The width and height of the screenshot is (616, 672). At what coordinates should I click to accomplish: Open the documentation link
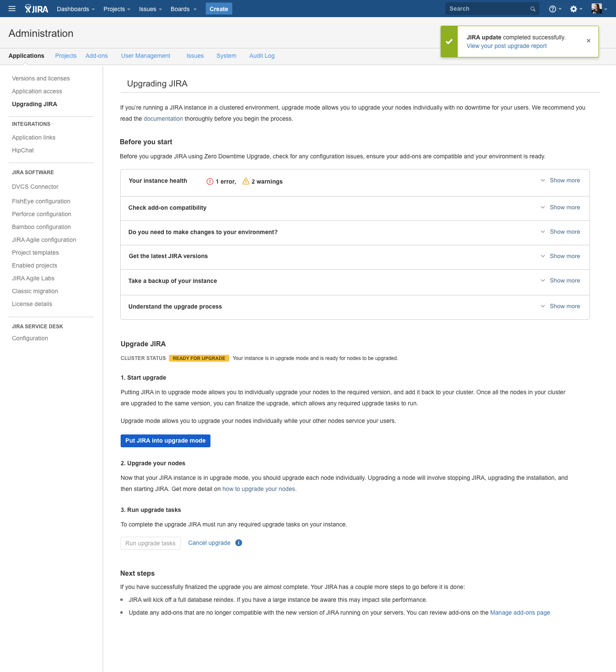point(163,119)
